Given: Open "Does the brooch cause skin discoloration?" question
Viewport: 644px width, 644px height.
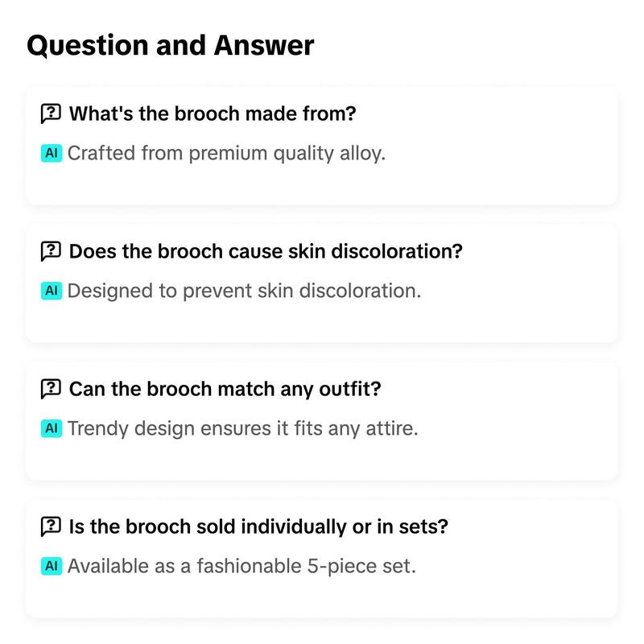Looking at the screenshot, I should (266, 251).
